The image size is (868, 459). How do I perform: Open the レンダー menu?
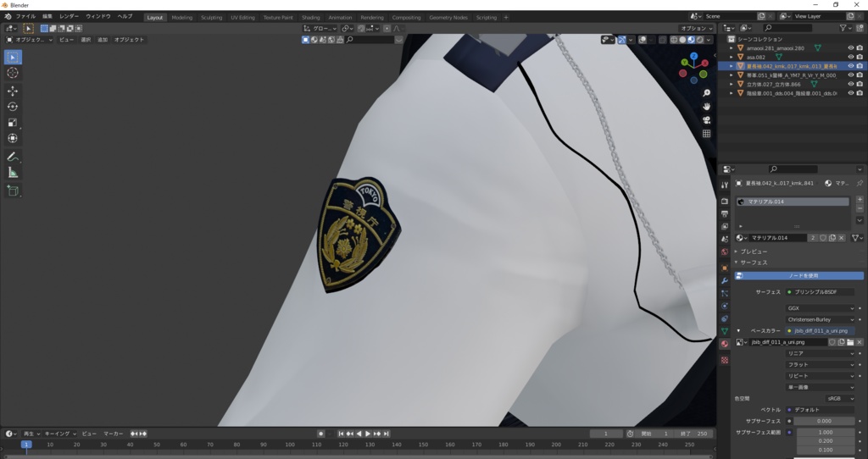[x=70, y=17]
